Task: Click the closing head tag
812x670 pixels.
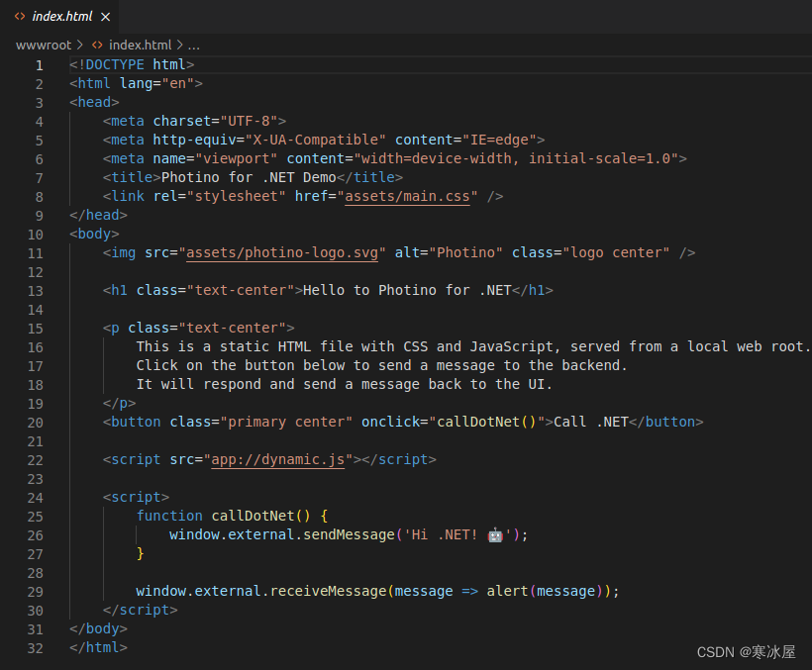Action: (98, 215)
